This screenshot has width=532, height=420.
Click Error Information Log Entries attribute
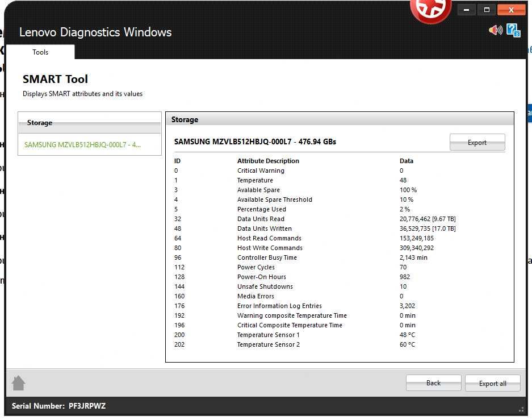(x=279, y=306)
